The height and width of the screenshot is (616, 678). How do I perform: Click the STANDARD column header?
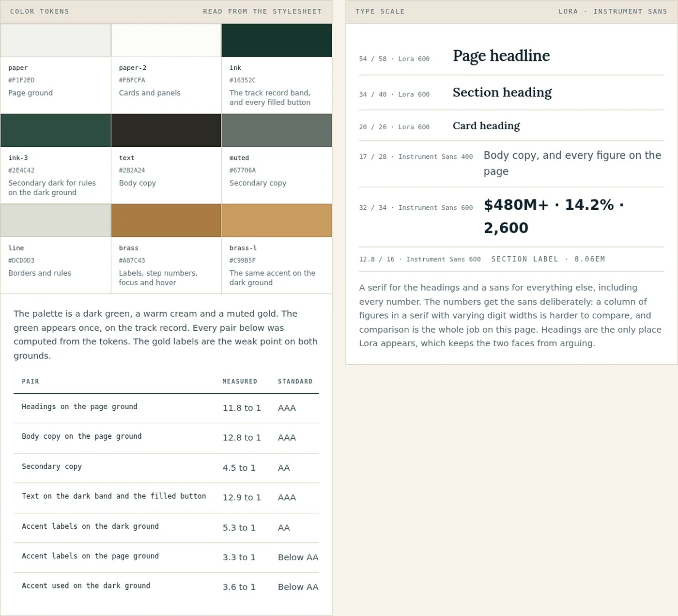point(295,382)
